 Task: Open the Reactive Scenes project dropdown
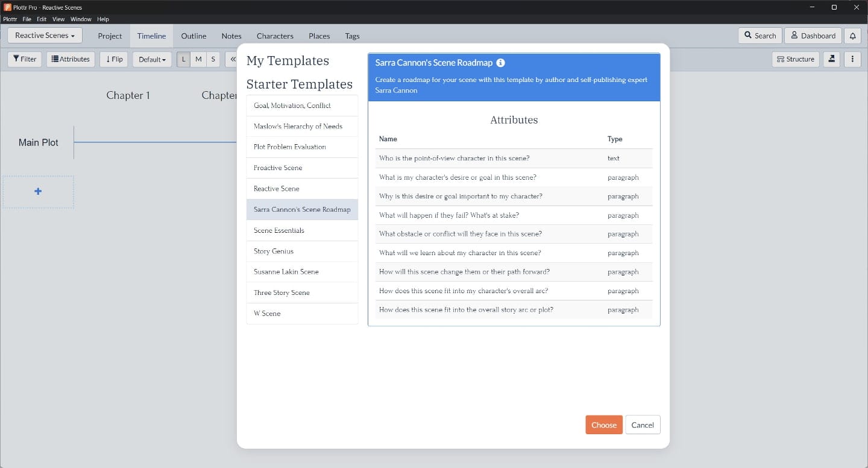45,36
